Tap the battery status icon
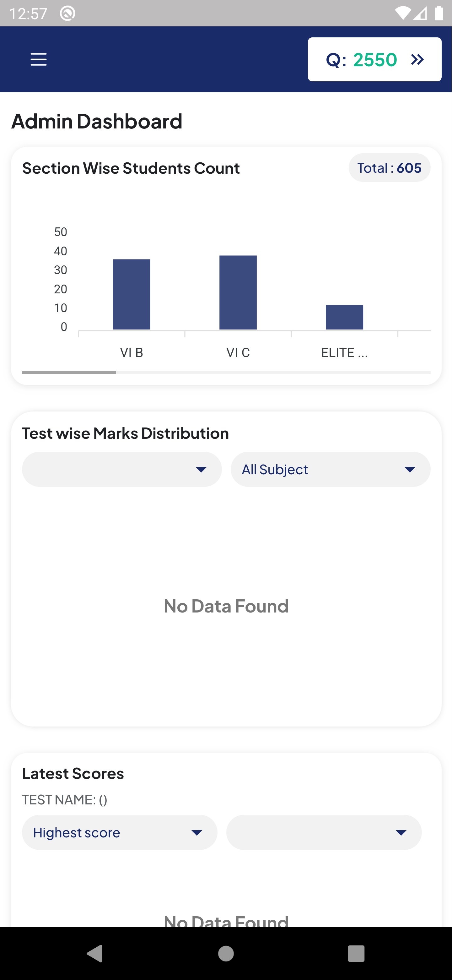This screenshot has width=452, height=980. (439, 13)
